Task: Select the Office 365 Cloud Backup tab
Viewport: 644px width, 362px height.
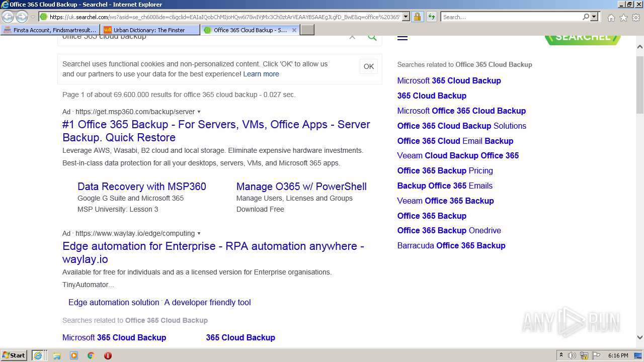Action: 250,30
